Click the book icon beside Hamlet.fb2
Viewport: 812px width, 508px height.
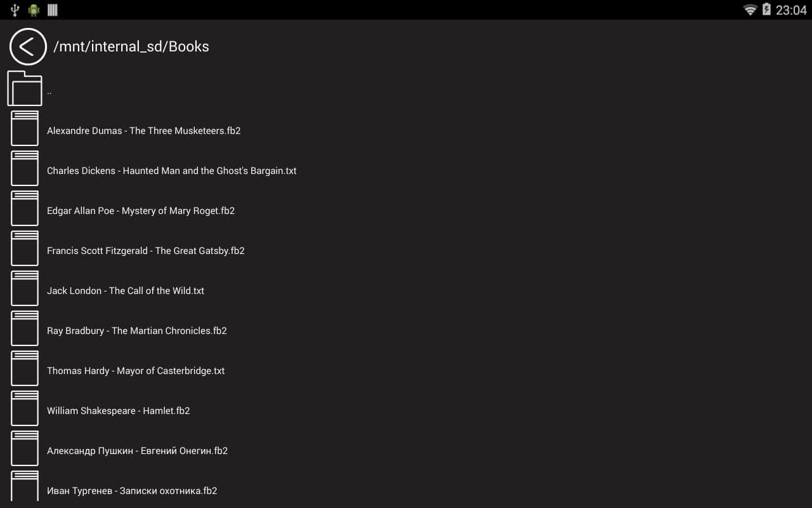[25, 408]
